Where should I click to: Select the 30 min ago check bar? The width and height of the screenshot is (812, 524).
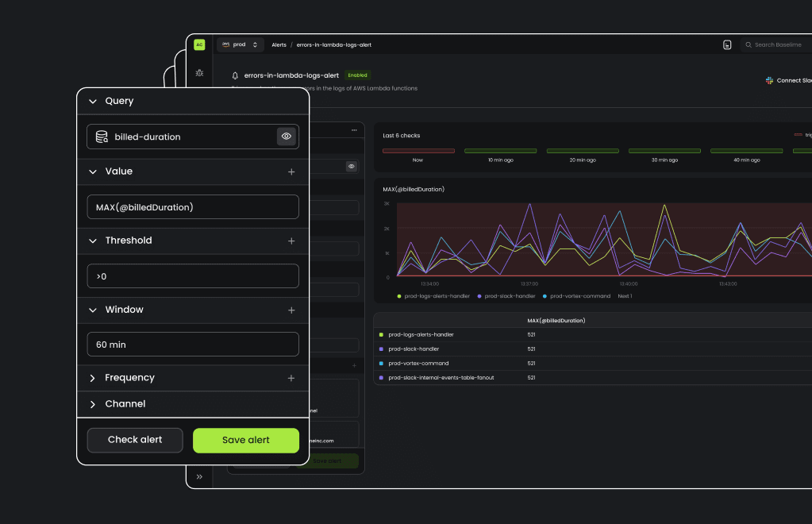664,151
